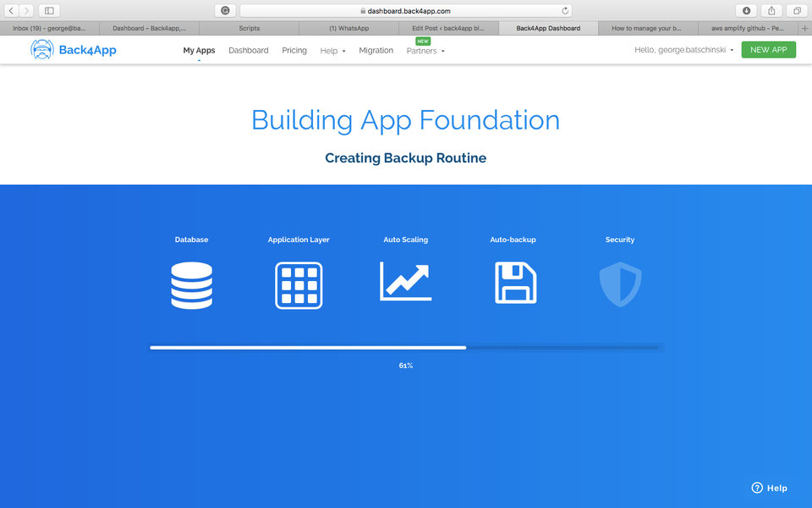This screenshot has height=508, width=812.
Task: Show all tabs overview button
Action: coord(797,10)
